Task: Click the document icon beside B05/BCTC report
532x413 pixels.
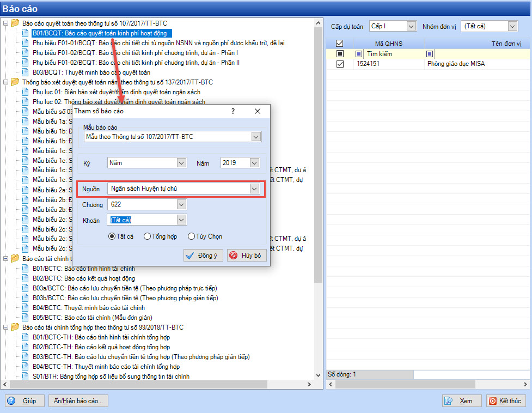Action: (25, 318)
